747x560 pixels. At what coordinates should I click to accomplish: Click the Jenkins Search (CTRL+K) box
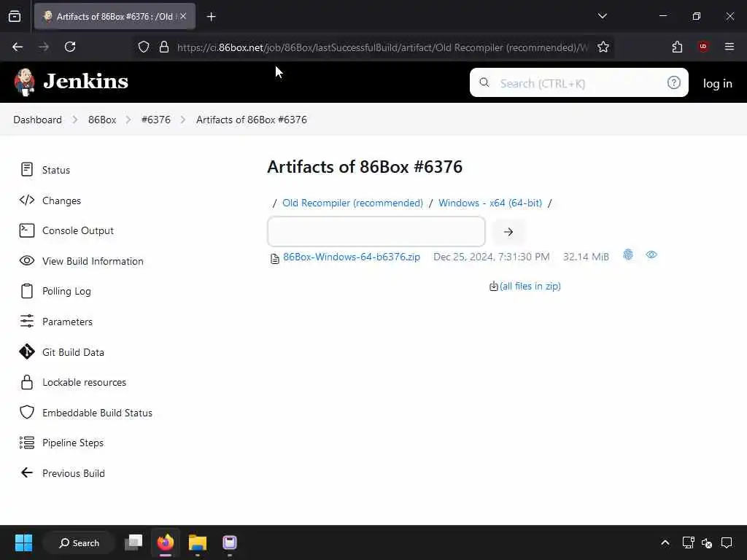578,82
